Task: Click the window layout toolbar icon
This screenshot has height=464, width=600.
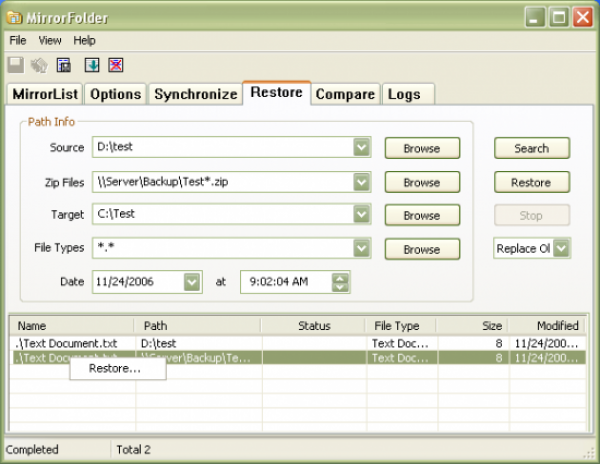Action: [x=64, y=65]
